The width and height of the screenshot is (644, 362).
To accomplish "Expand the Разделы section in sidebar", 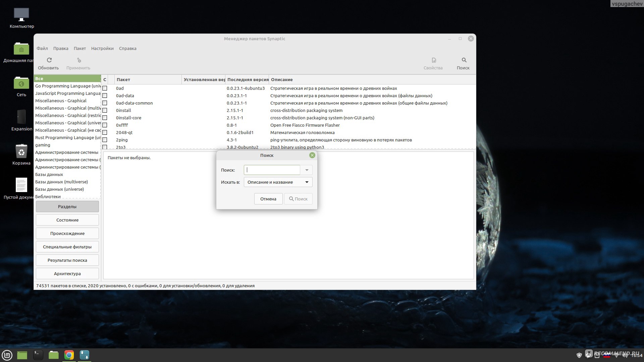I will [67, 206].
